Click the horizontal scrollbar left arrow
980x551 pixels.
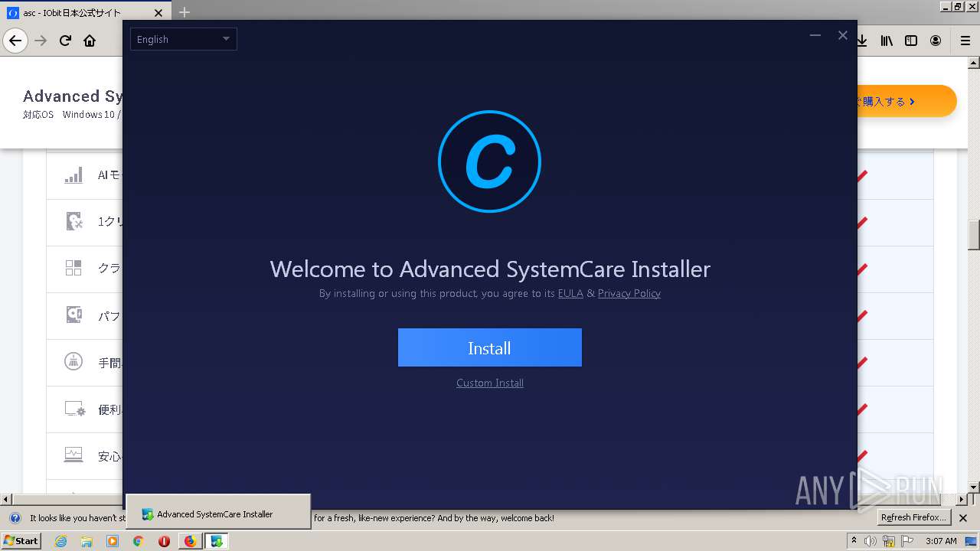(x=6, y=500)
